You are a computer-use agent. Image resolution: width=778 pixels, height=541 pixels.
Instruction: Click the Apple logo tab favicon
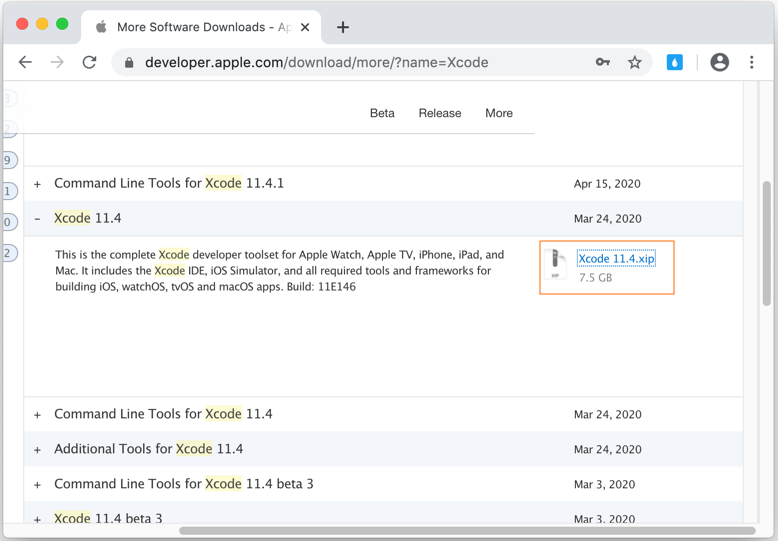click(x=101, y=27)
